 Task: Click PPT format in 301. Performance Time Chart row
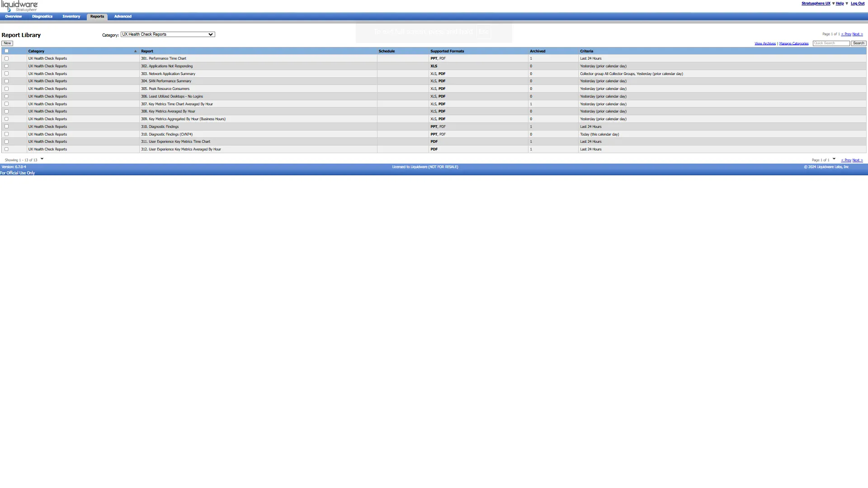(434, 58)
